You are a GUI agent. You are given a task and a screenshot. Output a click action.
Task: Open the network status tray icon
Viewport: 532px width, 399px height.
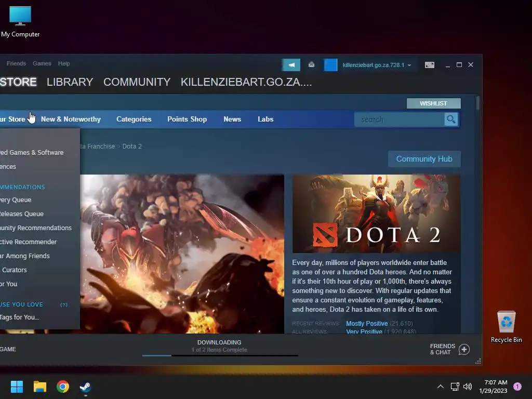pyautogui.click(x=455, y=387)
